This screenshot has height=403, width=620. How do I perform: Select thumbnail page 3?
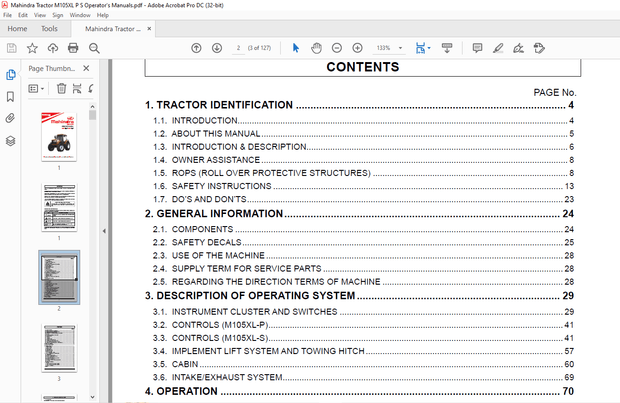59,348
